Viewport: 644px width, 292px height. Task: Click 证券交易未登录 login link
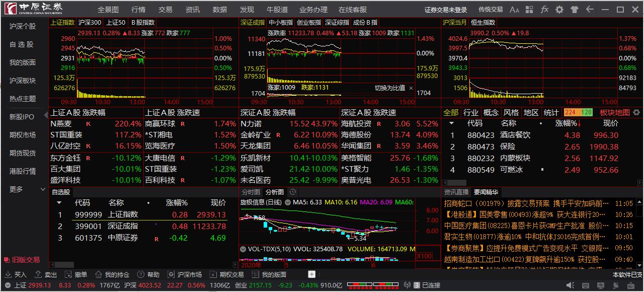tap(446, 10)
